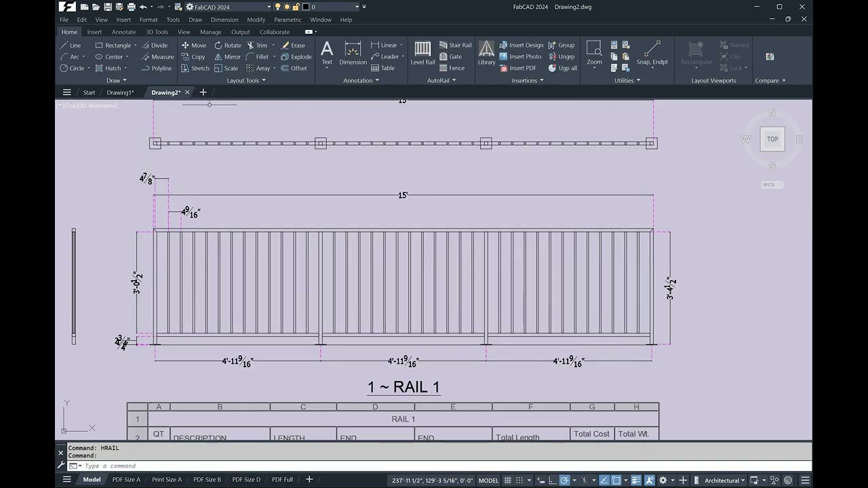Screen dimensions: 868x488
Task: Open the Architectural units dropdown
Action: tap(726, 481)
